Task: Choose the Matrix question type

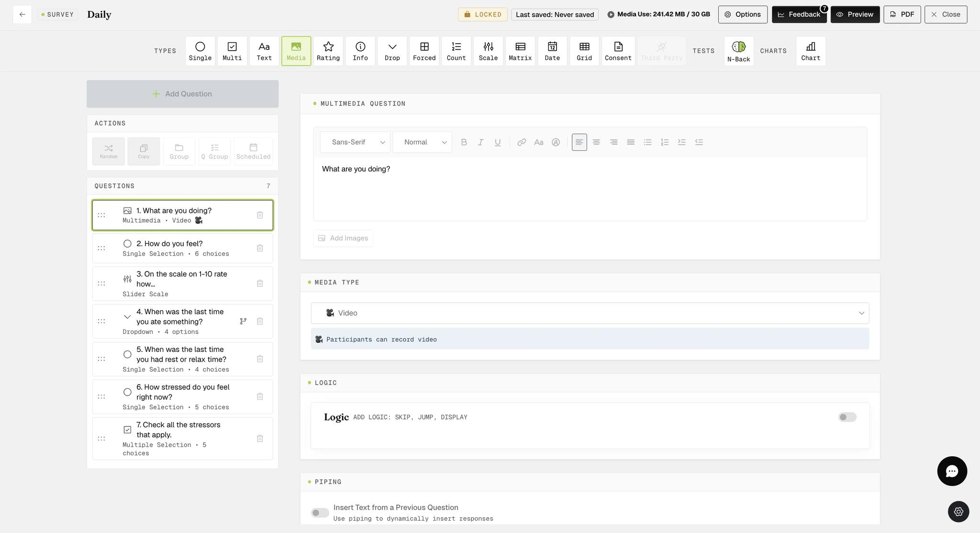Action: click(x=520, y=51)
